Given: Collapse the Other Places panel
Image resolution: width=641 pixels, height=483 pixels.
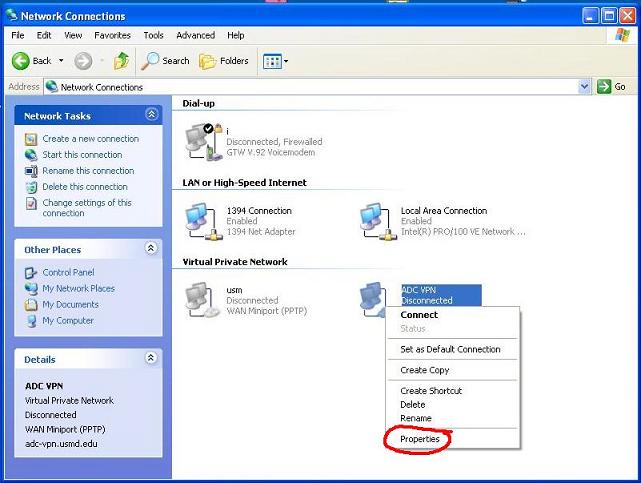Looking at the screenshot, I should pos(151,248).
